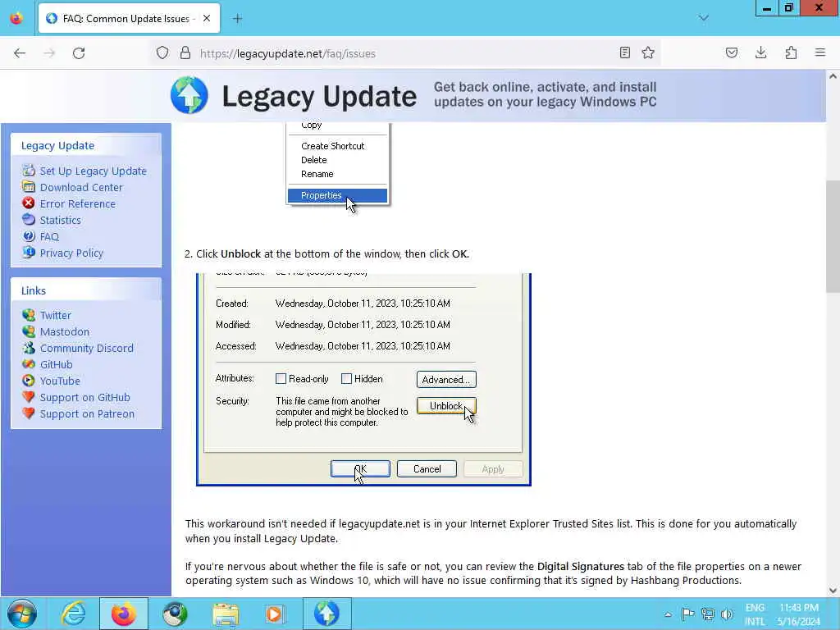Click the page vertical scrollbar thumb
The height and width of the screenshot is (630, 840).
click(833, 237)
